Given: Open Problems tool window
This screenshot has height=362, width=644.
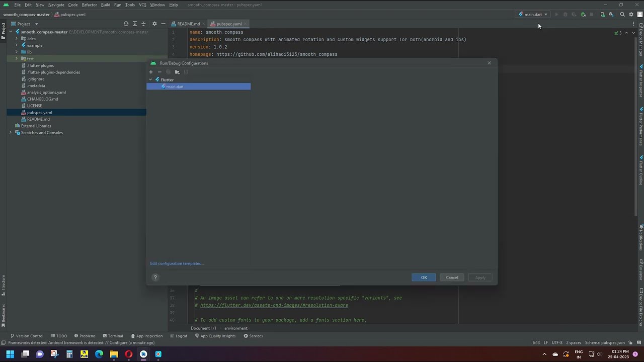Looking at the screenshot, I should tap(85, 336).
